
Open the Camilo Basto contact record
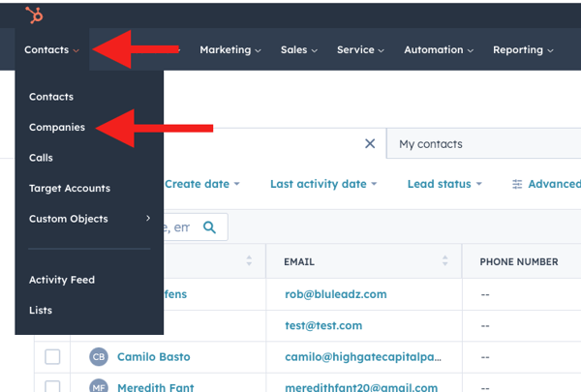click(154, 357)
